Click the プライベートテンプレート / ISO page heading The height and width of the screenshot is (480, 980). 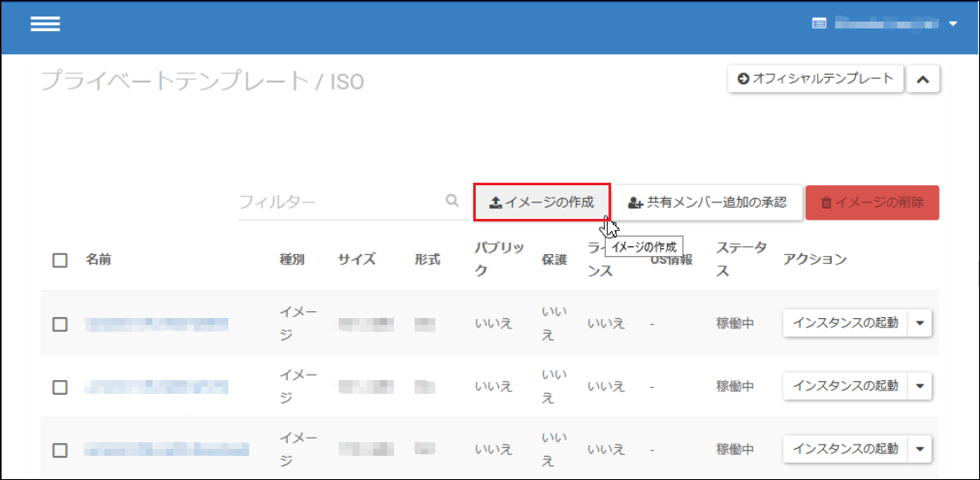pos(203,81)
